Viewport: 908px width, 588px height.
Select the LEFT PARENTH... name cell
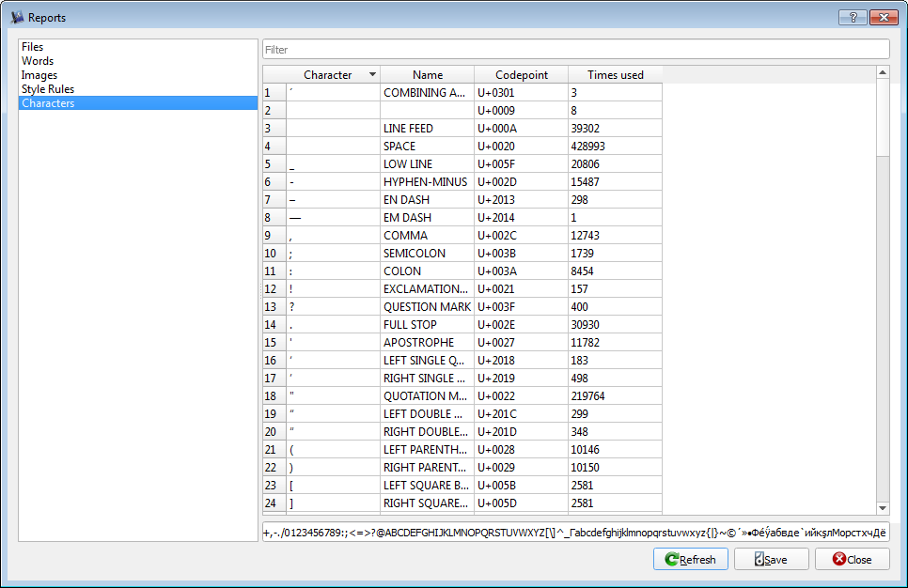[428, 450]
